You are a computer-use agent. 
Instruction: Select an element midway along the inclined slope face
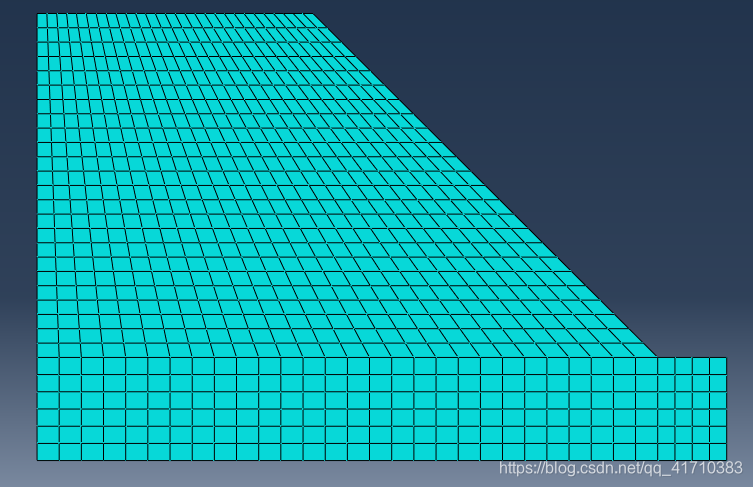click(x=478, y=183)
